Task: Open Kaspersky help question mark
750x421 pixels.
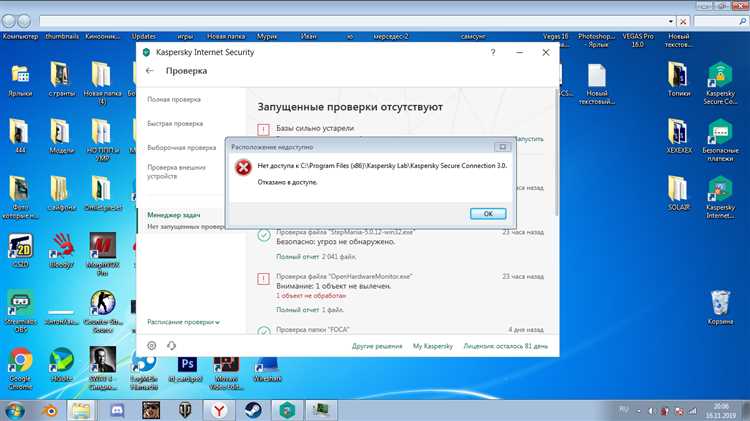Action: coord(493,52)
